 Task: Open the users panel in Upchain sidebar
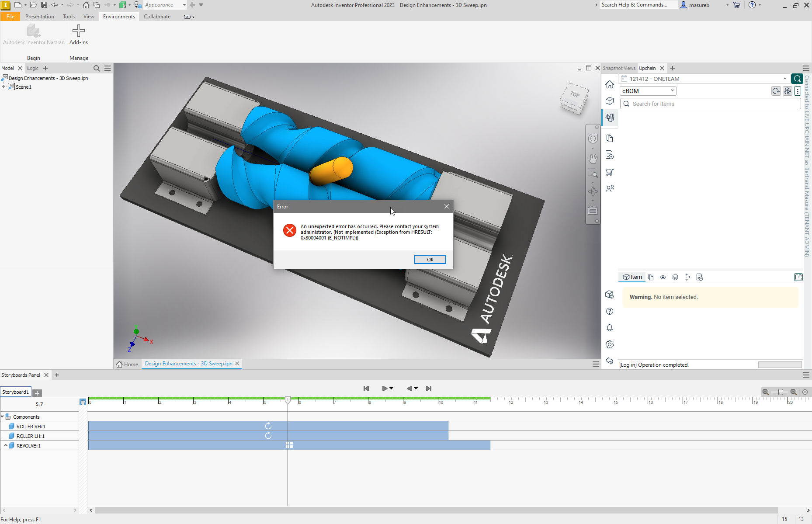tap(610, 188)
